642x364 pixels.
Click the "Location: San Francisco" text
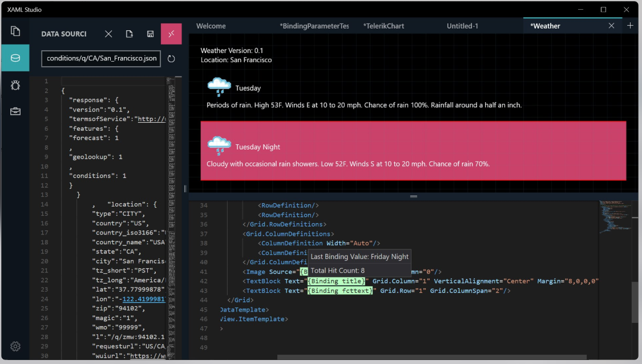click(x=236, y=60)
